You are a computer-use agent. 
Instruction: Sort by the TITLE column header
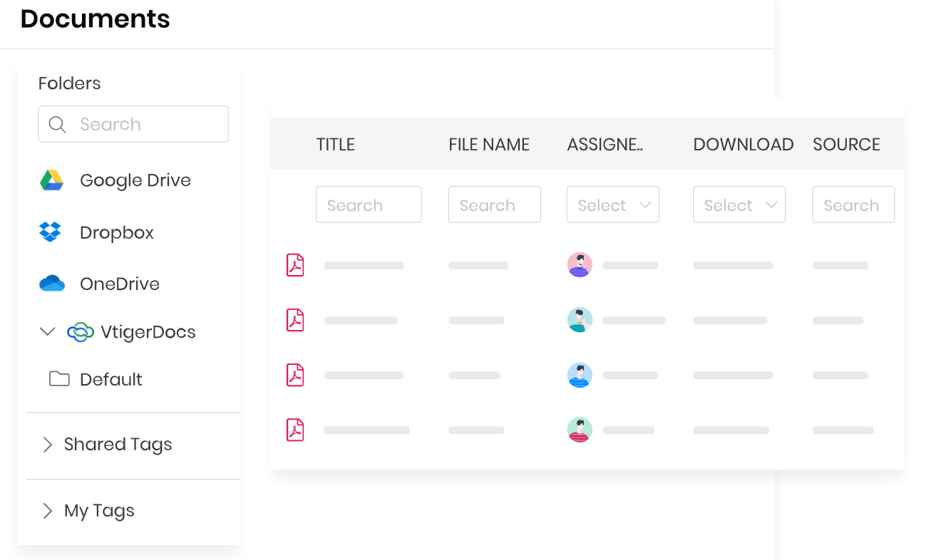[x=335, y=144]
